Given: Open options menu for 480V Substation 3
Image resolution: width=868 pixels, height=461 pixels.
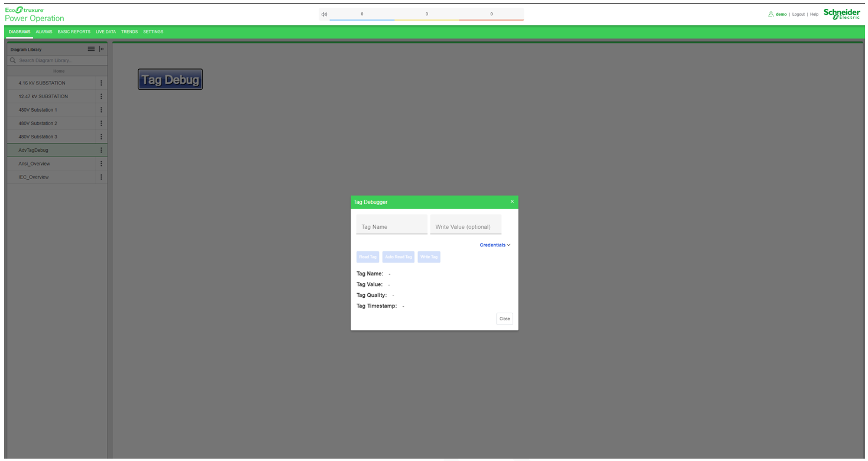Looking at the screenshot, I should 101,137.
